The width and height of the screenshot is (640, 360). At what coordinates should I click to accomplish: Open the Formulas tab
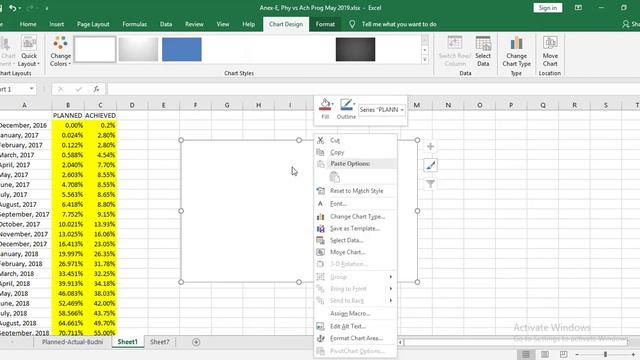[x=134, y=24]
